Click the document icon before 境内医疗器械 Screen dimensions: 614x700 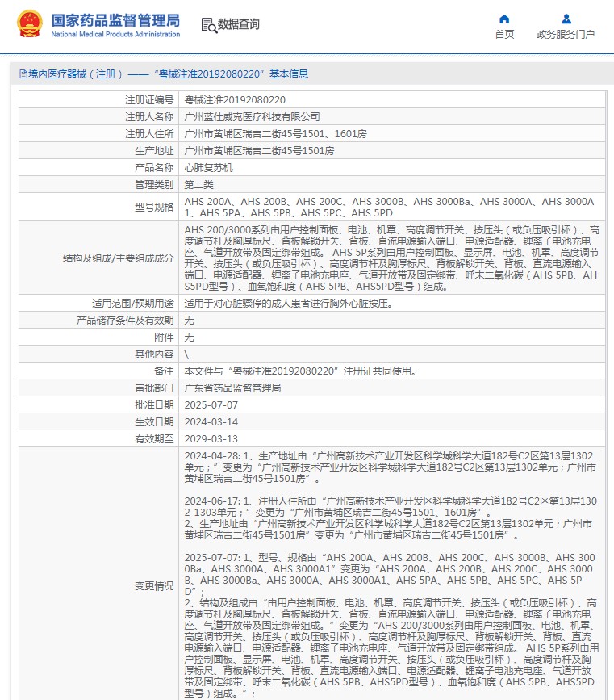click(x=23, y=74)
